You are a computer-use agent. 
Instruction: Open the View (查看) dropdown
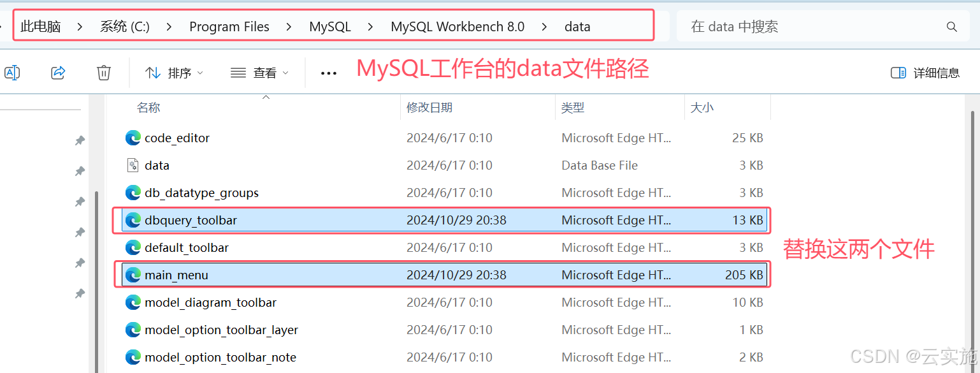[259, 73]
